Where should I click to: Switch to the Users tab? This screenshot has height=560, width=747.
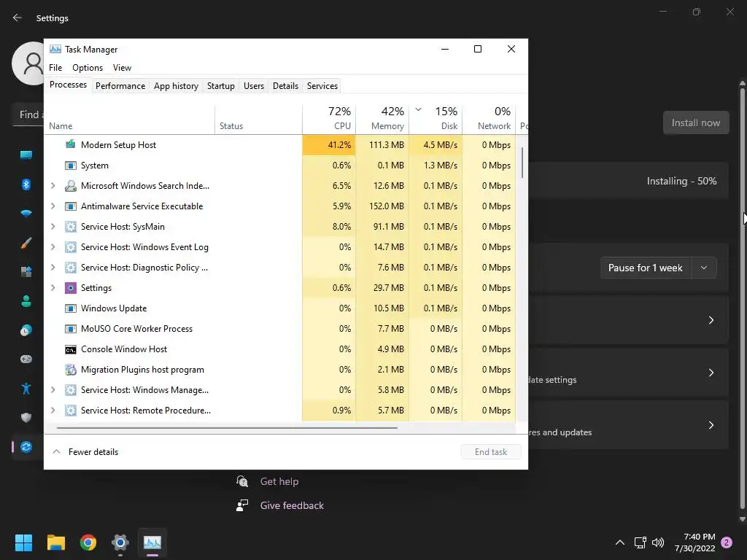[x=253, y=86]
